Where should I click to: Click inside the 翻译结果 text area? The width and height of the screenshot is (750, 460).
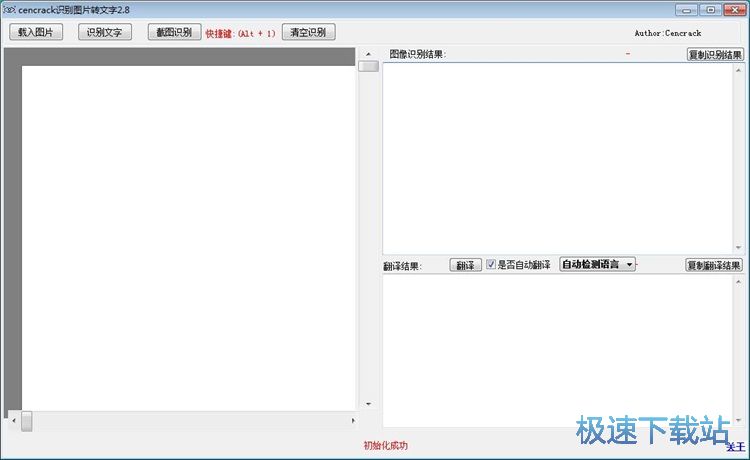pos(558,351)
